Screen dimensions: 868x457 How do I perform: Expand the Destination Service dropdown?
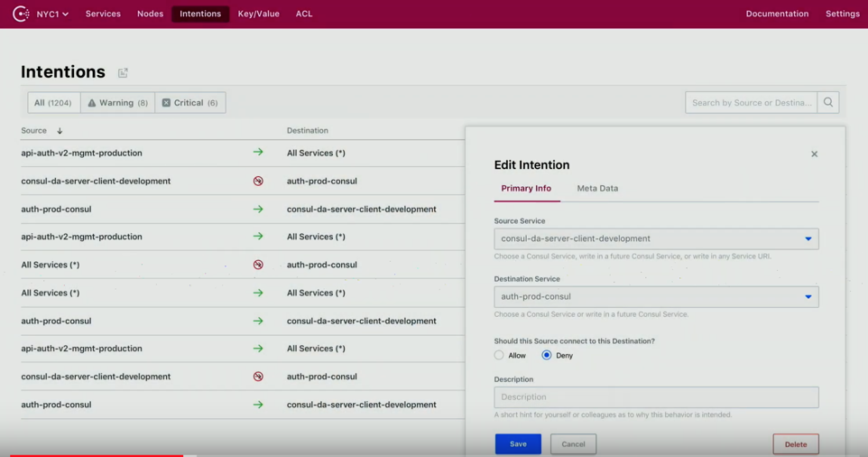coord(808,297)
